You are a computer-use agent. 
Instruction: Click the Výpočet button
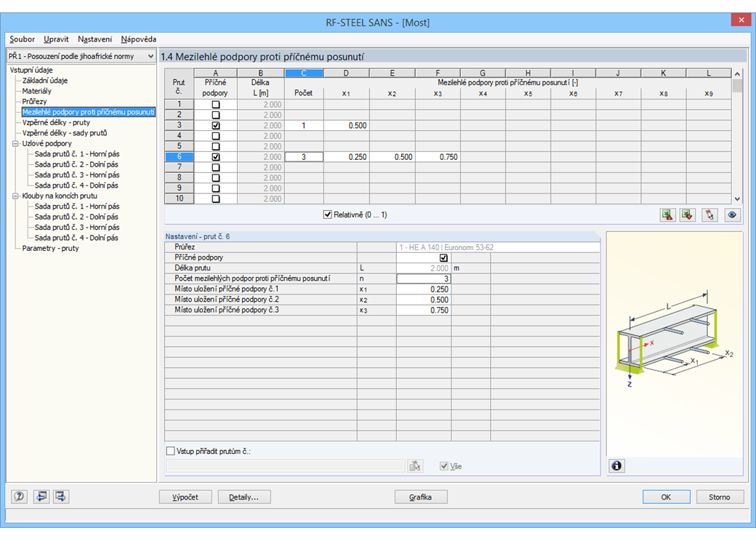pos(185,497)
